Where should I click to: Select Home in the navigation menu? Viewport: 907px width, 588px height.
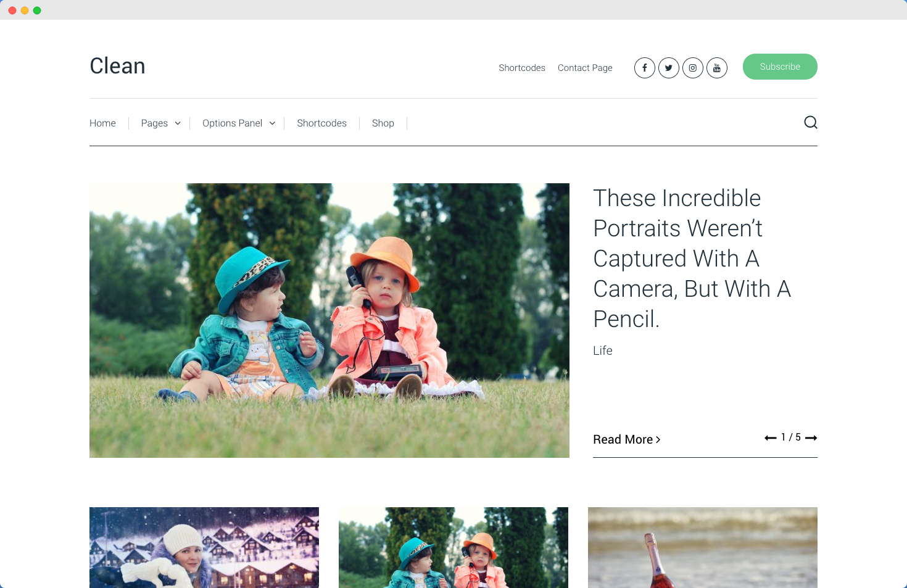[x=102, y=123]
